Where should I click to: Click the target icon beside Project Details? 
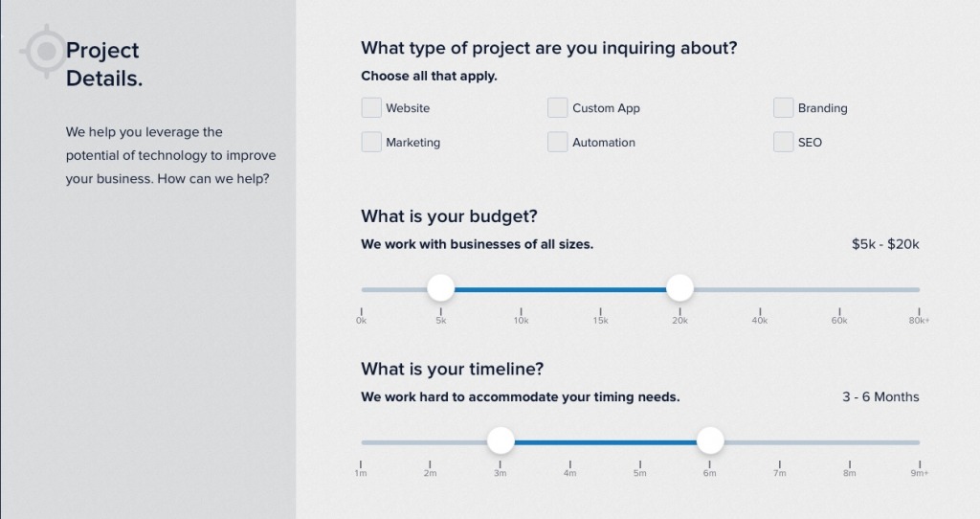click(x=46, y=52)
